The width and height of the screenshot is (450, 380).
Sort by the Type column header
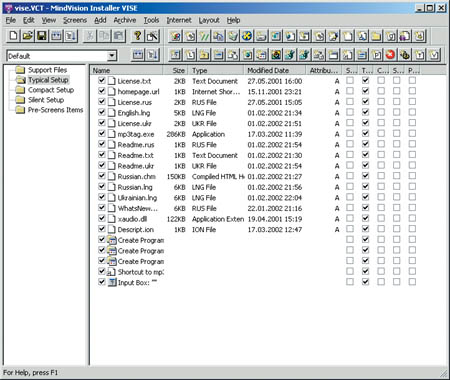(216, 70)
